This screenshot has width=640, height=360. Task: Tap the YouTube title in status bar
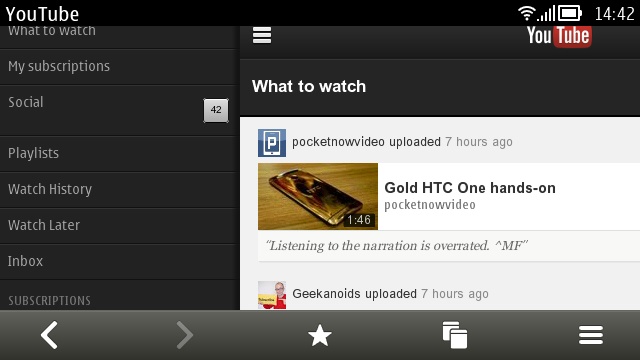point(42,14)
